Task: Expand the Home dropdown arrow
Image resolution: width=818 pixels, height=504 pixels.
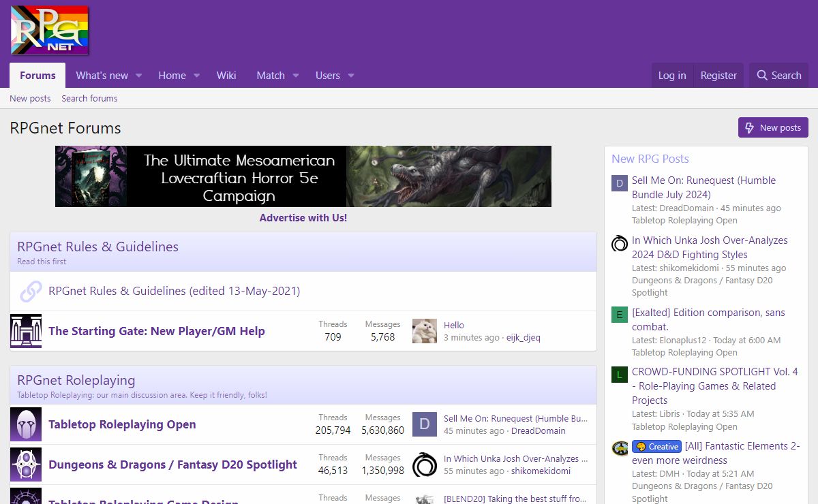Action: pyautogui.click(x=196, y=76)
